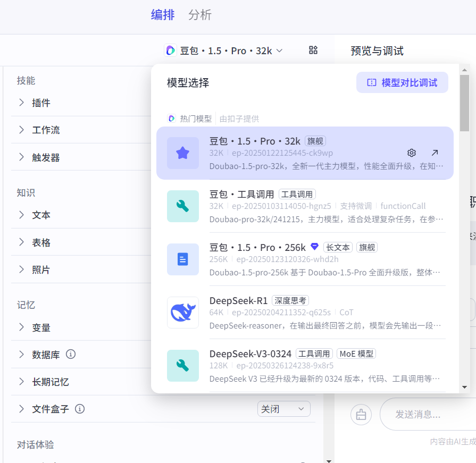This screenshot has height=463, width=476.
Task: Expand the 文件盒子 section
Action: coord(21,409)
